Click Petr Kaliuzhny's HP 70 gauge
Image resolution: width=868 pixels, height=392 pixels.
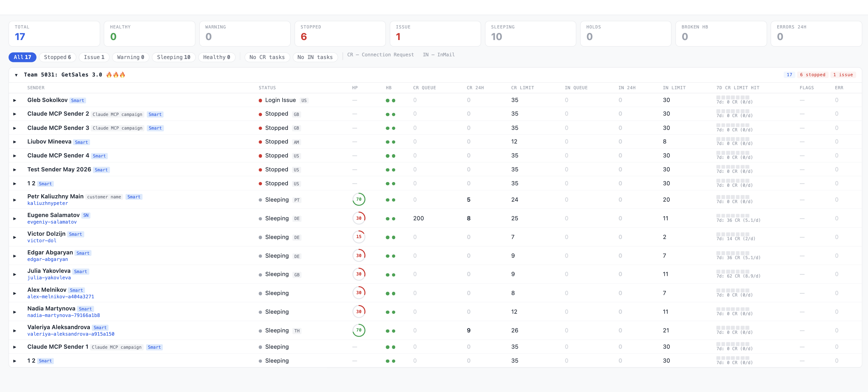[x=358, y=200]
